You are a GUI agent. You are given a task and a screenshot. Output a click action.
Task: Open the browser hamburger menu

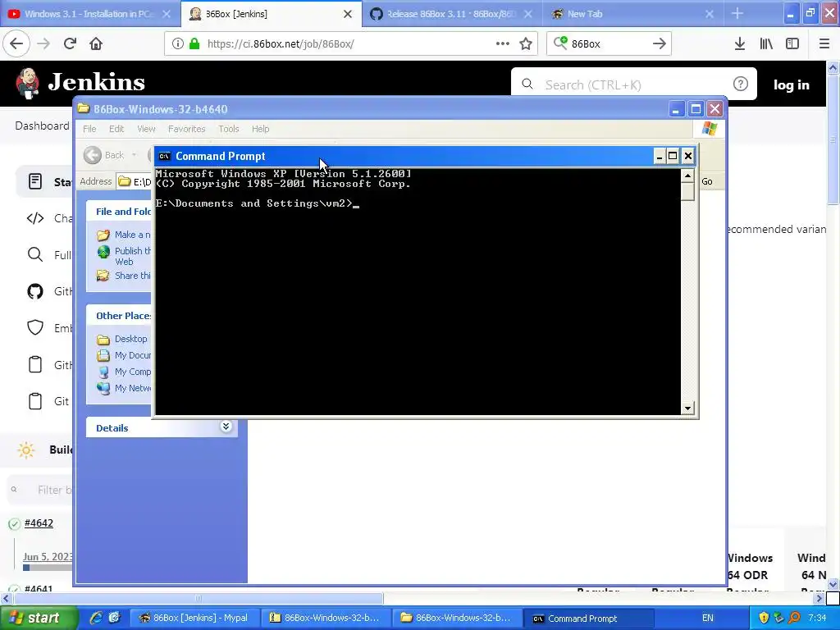pos(824,43)
